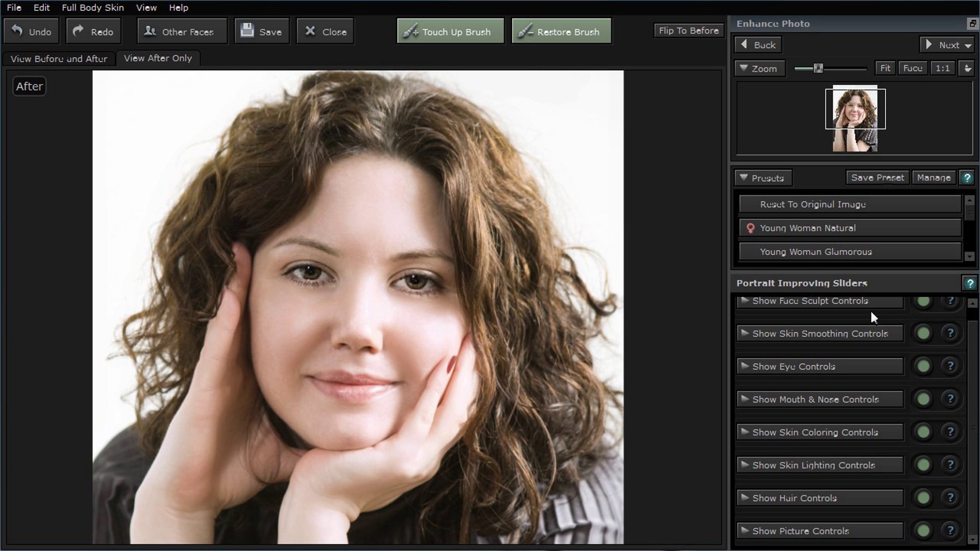Open the Full Body Skin menu

point(93,7)
